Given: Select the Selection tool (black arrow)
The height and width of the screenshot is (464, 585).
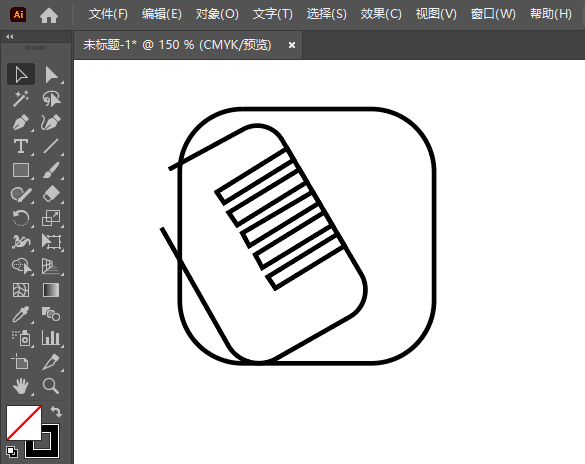Looking at the screenshot, I should coord(21,74).
